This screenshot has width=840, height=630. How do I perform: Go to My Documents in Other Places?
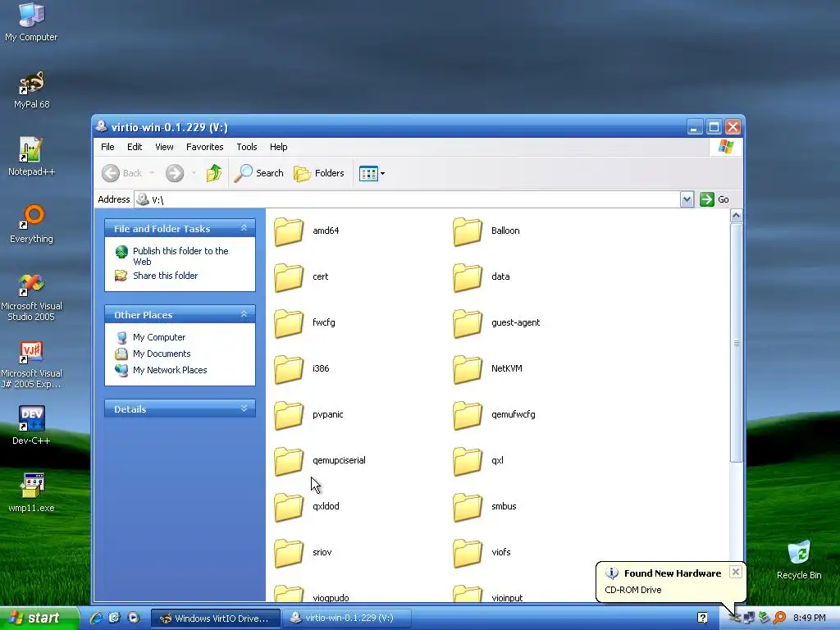162,354
